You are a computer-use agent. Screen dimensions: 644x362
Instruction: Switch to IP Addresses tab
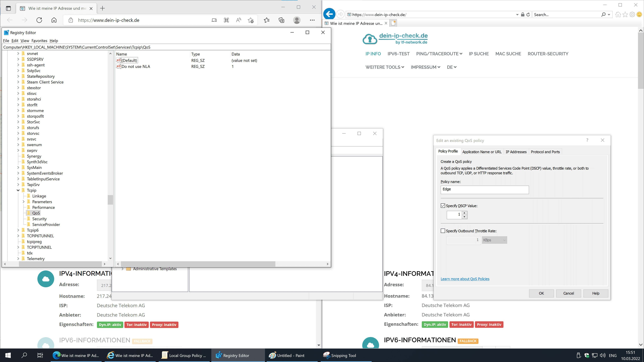coord(516,152)
